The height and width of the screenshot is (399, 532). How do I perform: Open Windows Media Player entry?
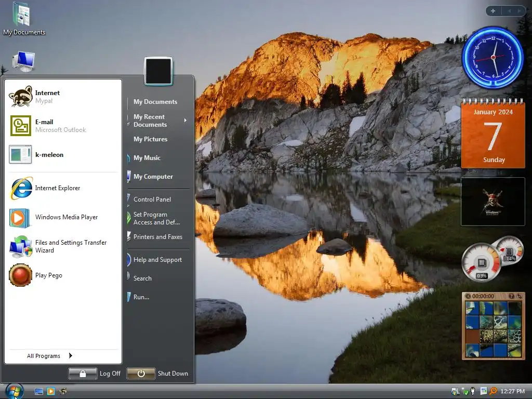click(x=63, y=217)
